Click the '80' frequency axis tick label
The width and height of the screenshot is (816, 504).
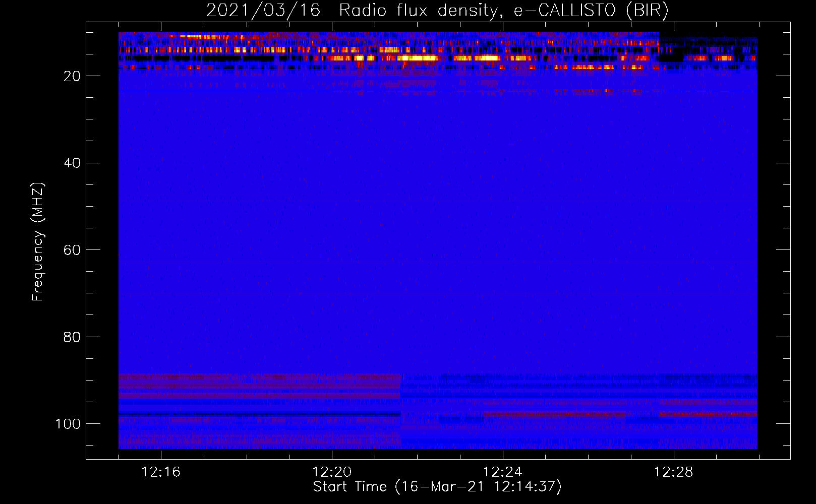[72, 337]
